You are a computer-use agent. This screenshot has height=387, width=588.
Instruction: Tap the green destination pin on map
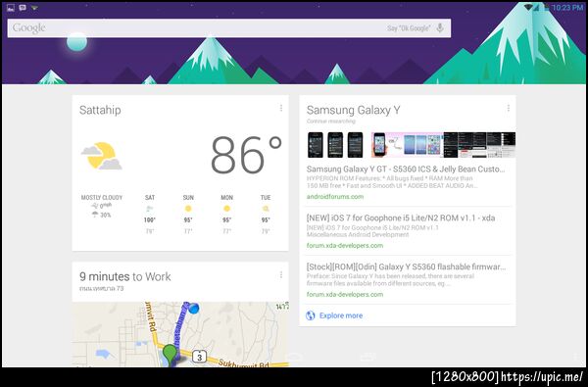point(171,354)
